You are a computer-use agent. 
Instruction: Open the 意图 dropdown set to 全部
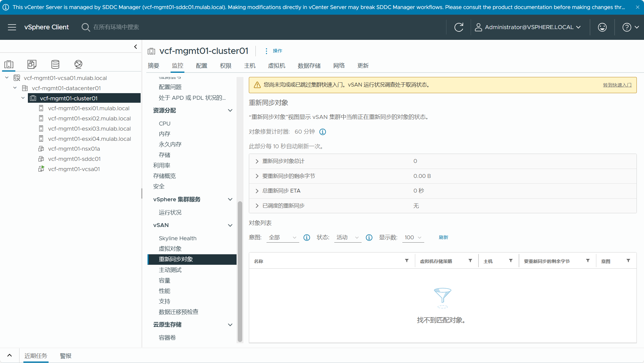click(282, 238)
